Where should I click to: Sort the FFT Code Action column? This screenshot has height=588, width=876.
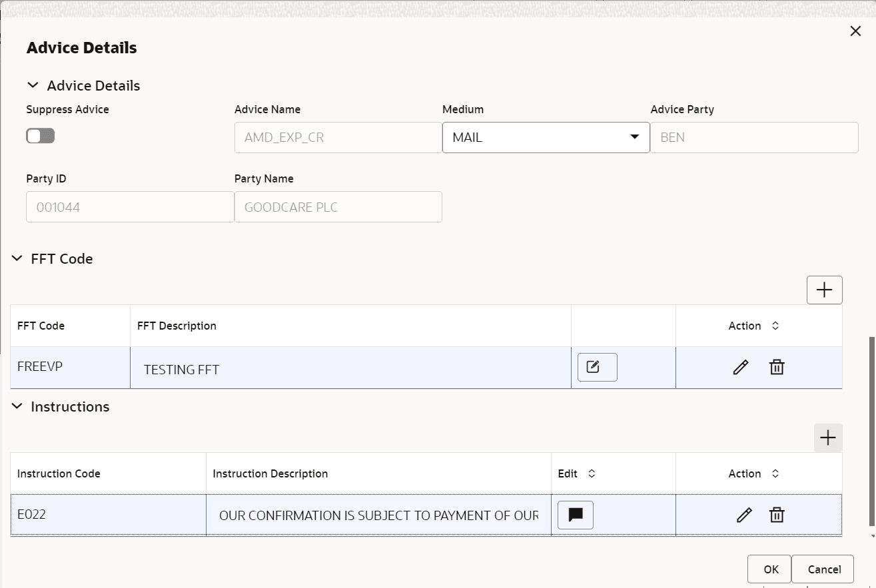(775, 326)
